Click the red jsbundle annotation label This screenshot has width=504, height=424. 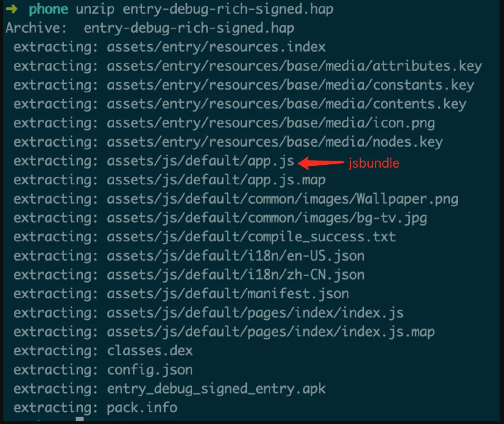point(374,163)
